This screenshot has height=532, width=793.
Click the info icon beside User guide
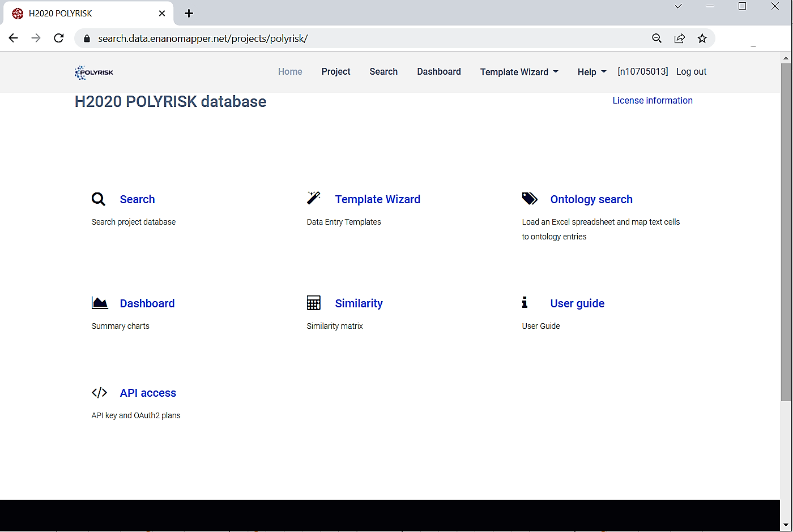point(525,302)
